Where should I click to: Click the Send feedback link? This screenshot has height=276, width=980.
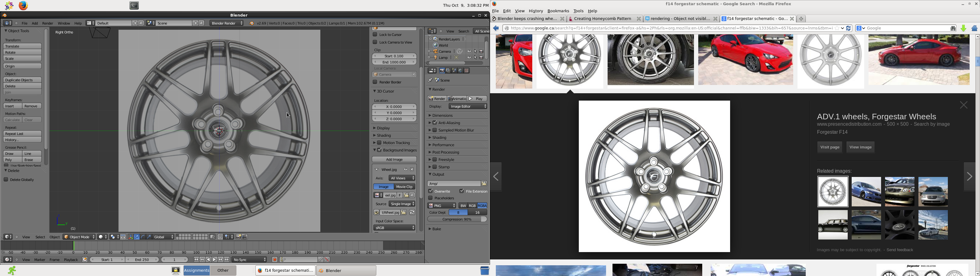(900, 250)
